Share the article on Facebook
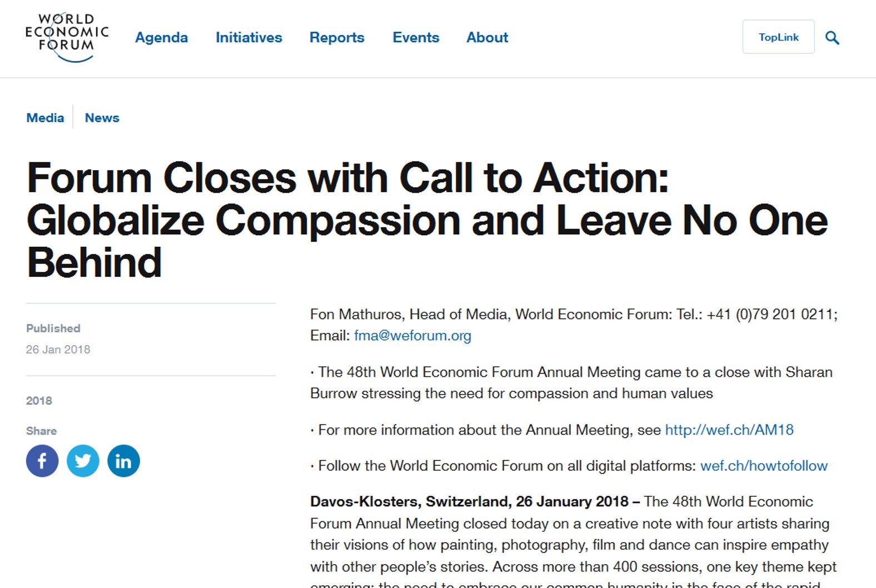The height and width of the screenshot is (588, 876). (42, 461)
